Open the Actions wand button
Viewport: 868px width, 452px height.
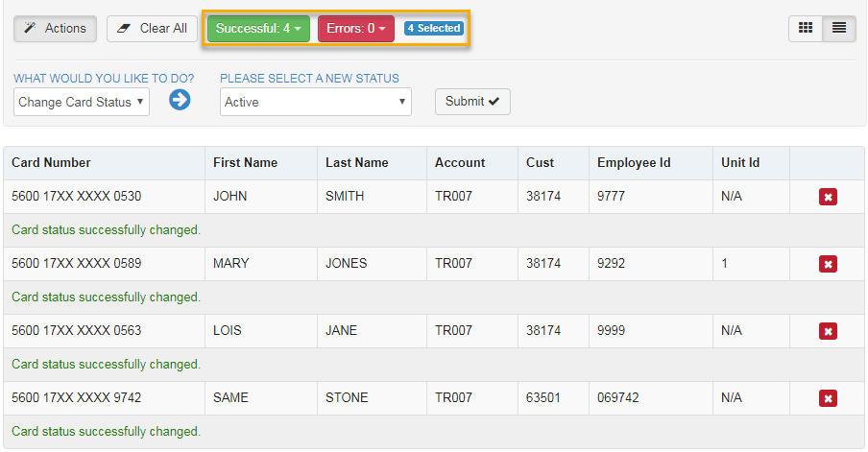tap(56, 28)
